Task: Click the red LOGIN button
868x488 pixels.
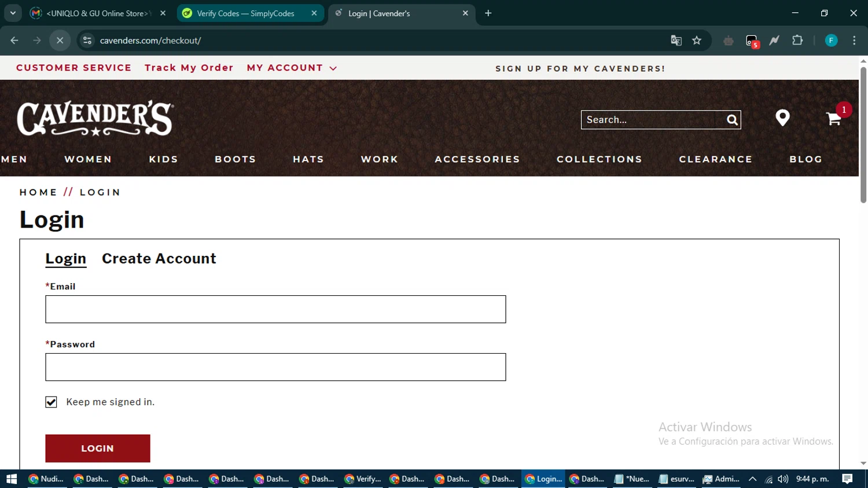Action: pyautogui.click(x=98, y=449)
